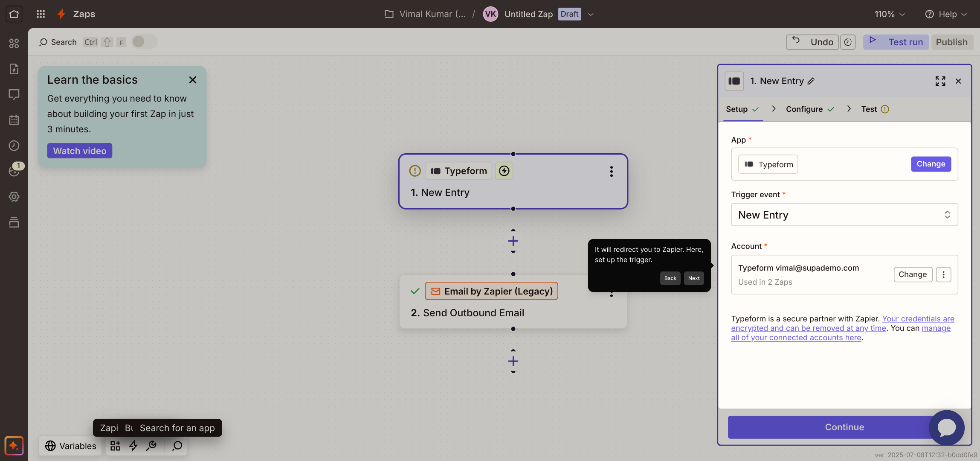
Task: Click the Search field in the toolbar
Action: pyautogui.click(x=58, y=42)
